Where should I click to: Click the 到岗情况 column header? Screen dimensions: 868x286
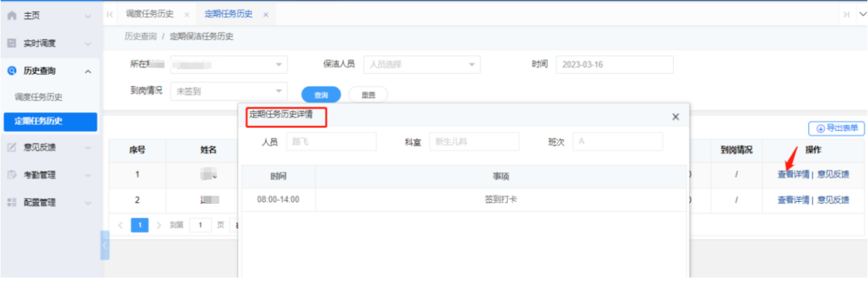click(737, 149)
